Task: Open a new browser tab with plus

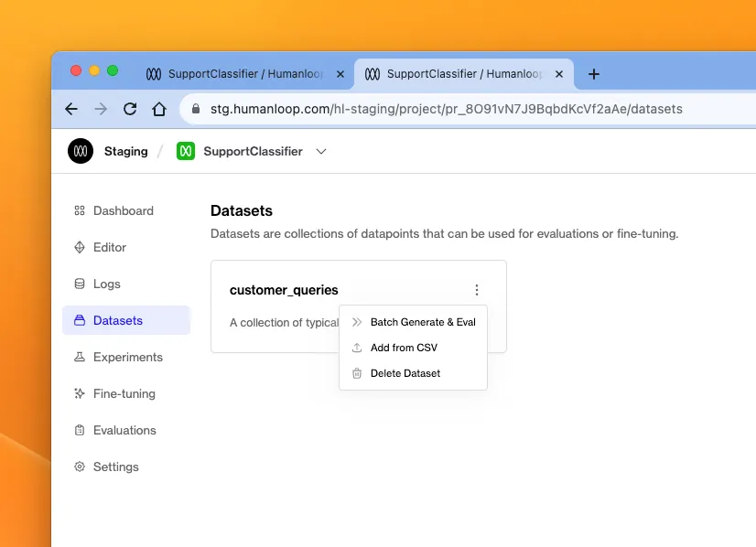Action: coord(594,74)
